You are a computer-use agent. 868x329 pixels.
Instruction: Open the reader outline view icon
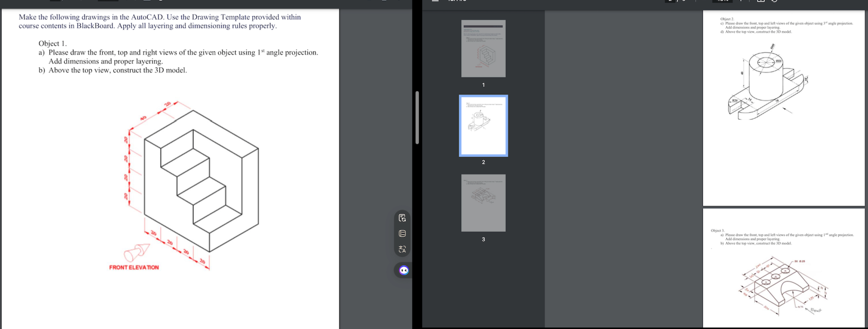[x=402, y=233]
